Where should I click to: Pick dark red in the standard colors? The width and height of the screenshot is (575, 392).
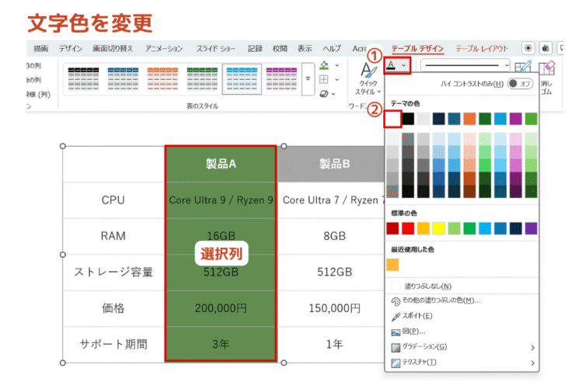392,228
